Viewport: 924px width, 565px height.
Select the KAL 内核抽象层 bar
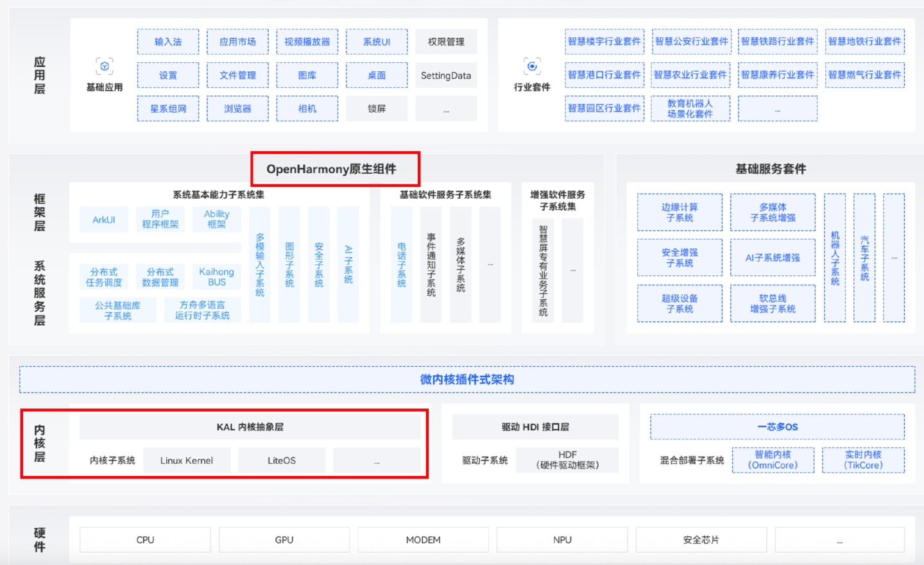[250, 427]
